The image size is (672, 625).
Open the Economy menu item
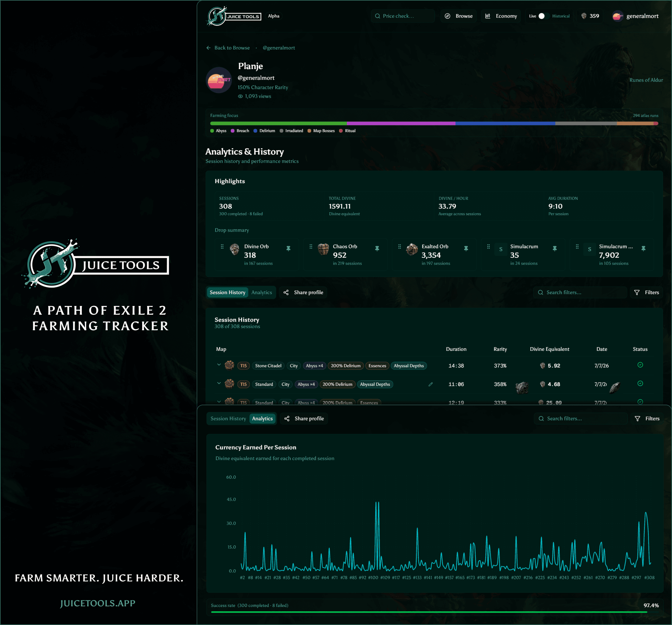coord(501,16)
